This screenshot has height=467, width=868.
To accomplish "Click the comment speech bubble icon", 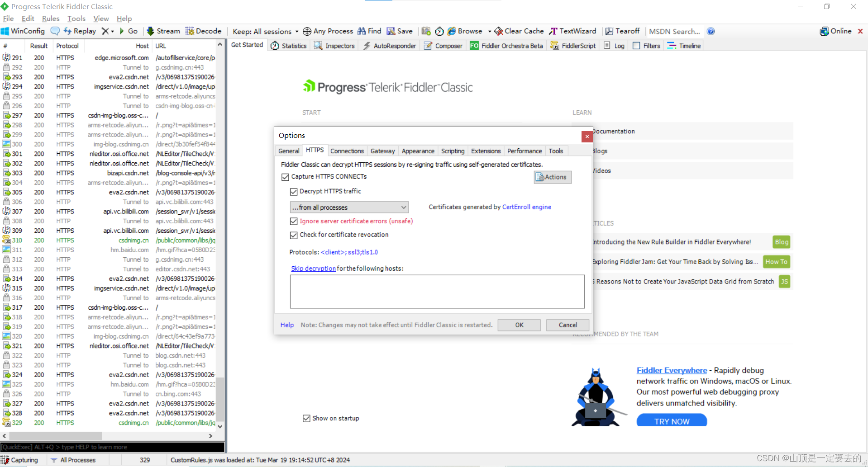I will (55, 31).
